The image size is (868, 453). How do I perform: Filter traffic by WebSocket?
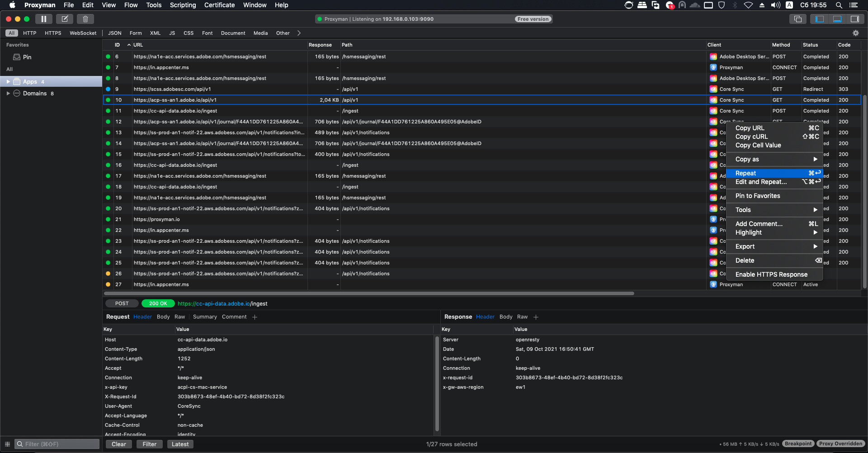pos(83,33)
